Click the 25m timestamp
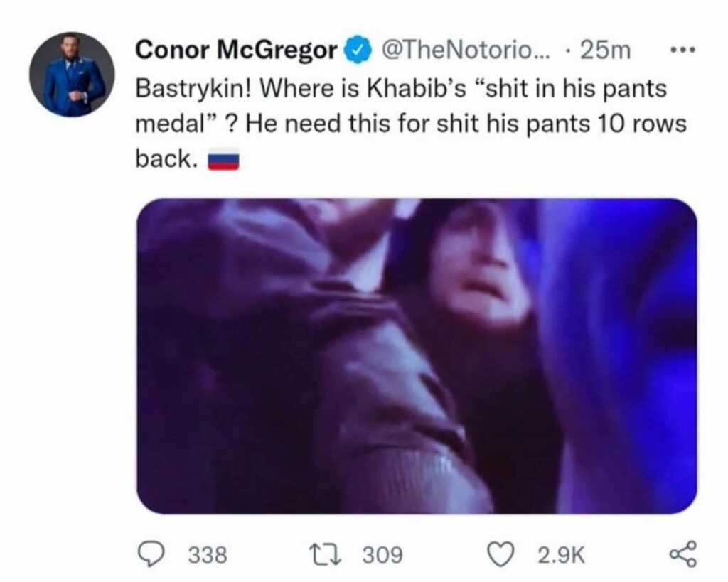The height and width of the screenshot is (582, 728). pos(606,50)
